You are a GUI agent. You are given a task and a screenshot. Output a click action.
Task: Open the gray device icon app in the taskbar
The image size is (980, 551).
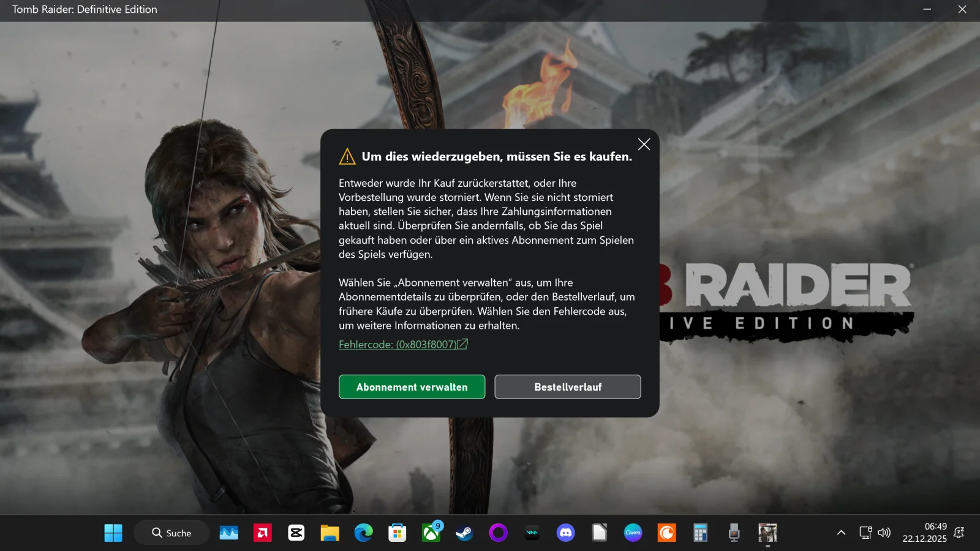click(x=734, y=533)
